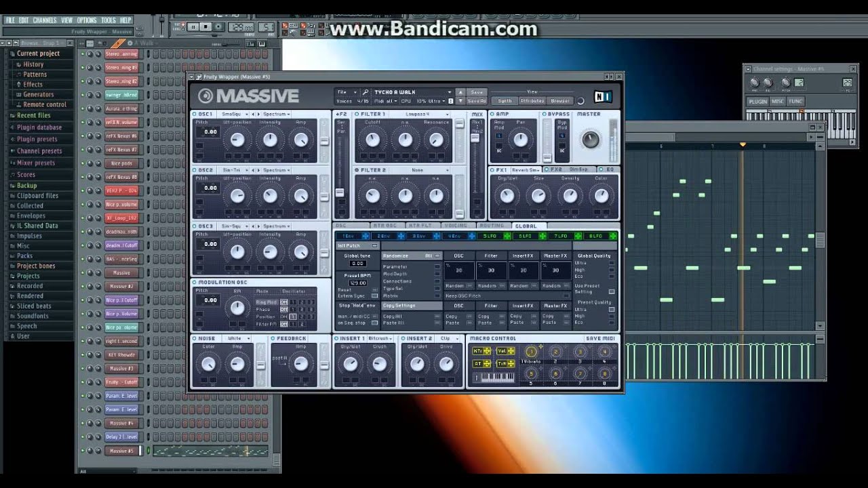Click the Massive #5 channel button

[x=122, y=451]
